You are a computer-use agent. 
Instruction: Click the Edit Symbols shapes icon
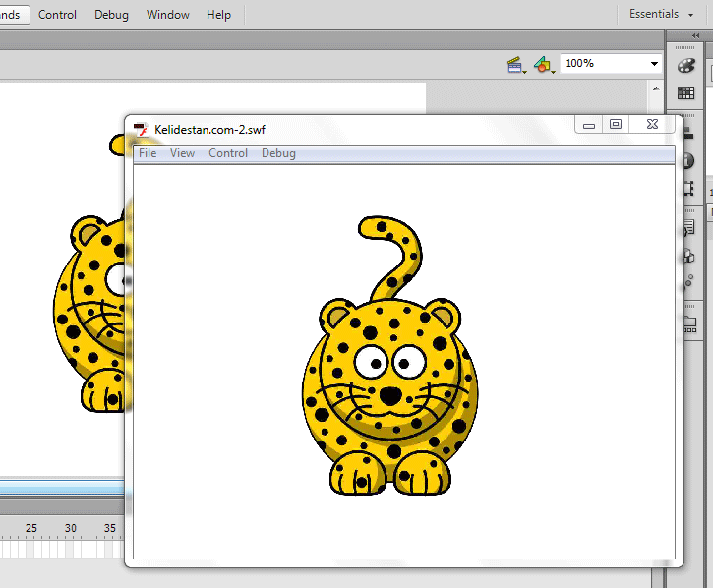pyautogui.click(x=544, y=65)
